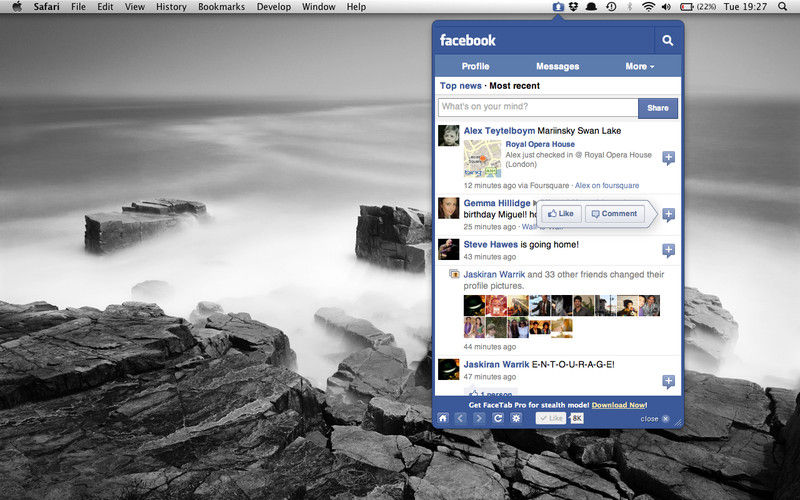Click the plus icon on Steve Hawes' post

click(668, 250)
